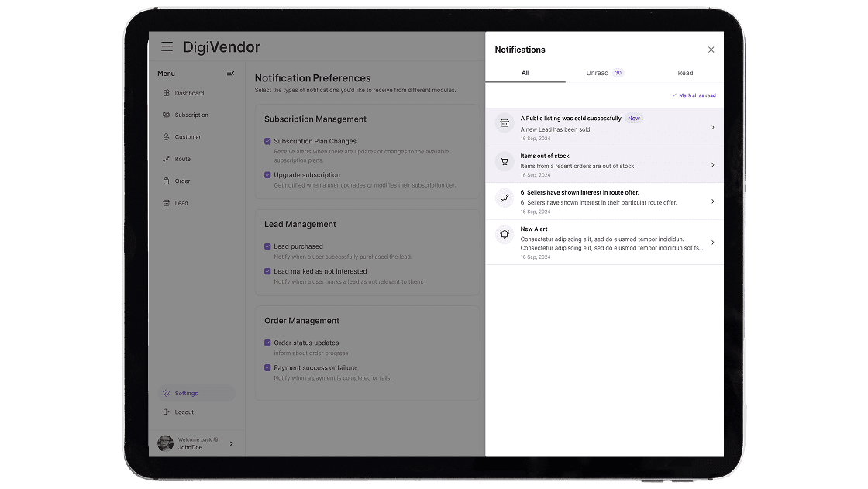Open the hamburger menu next to DigiVendor
Screen dimensions: 868x489
point(167,46)
